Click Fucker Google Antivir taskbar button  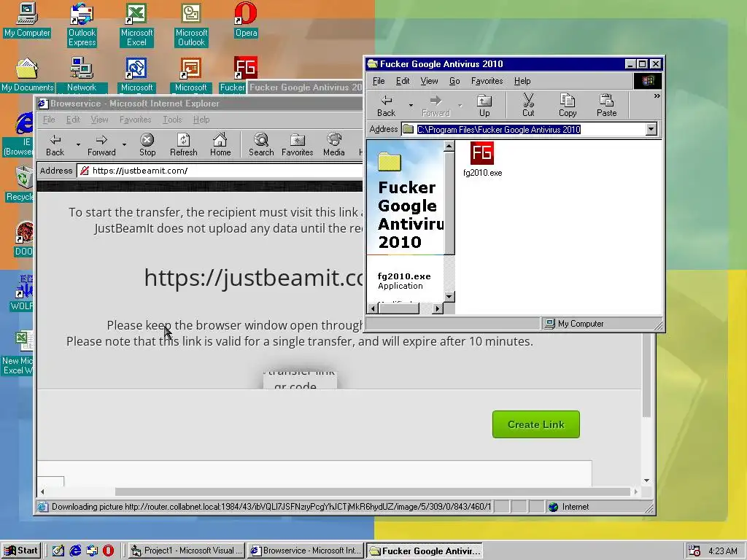pyautogui.click(x=425, y=551)
